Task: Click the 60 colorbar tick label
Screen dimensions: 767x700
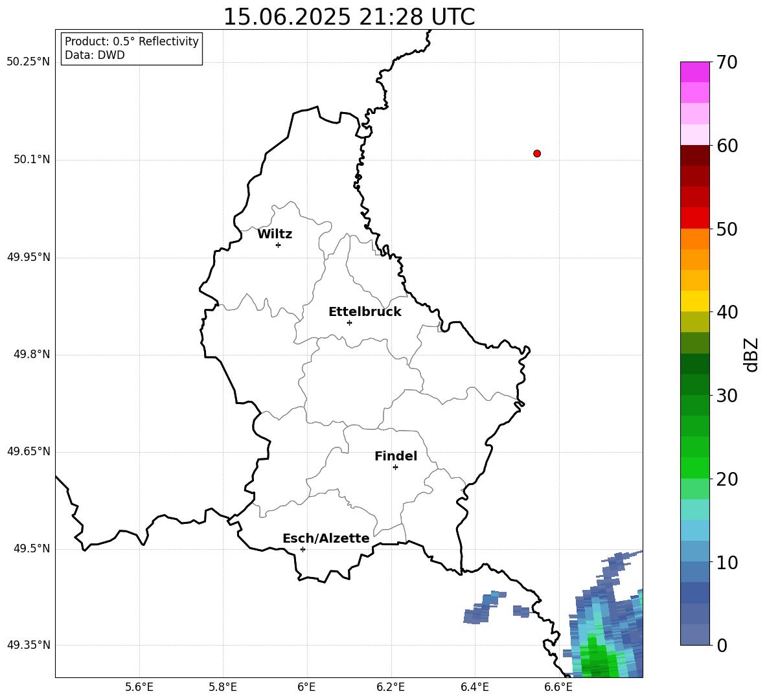Action: tap(727, 146)
